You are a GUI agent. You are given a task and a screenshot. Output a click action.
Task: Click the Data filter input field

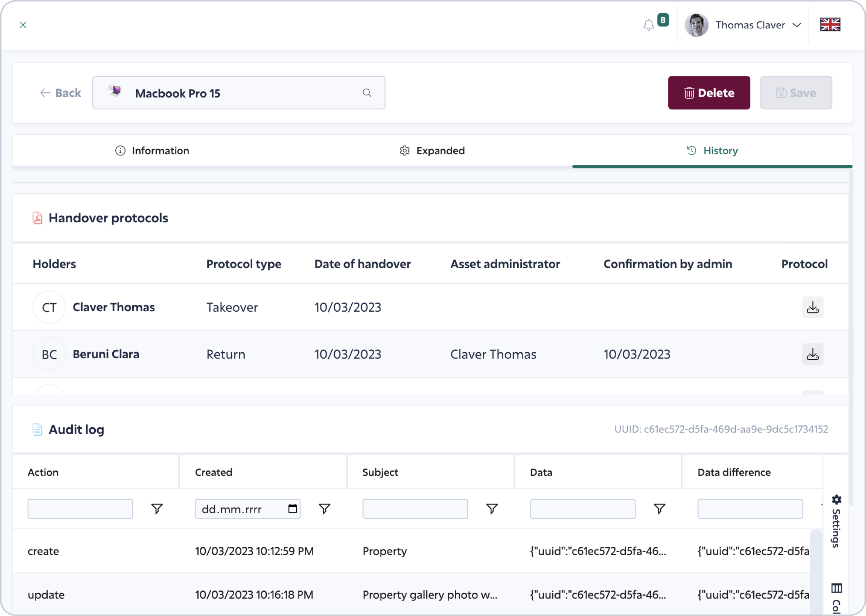[583, 509]
